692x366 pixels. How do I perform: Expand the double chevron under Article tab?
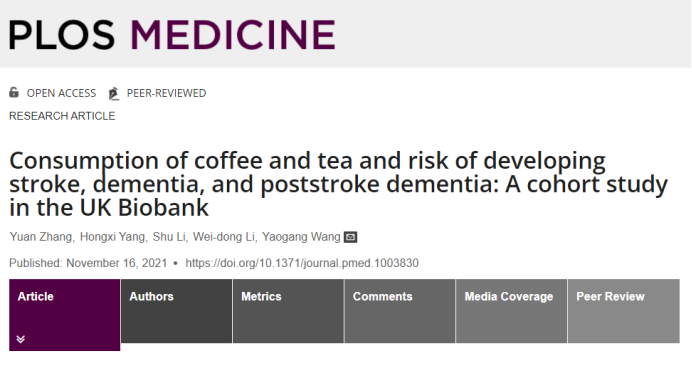coord(21,339)
